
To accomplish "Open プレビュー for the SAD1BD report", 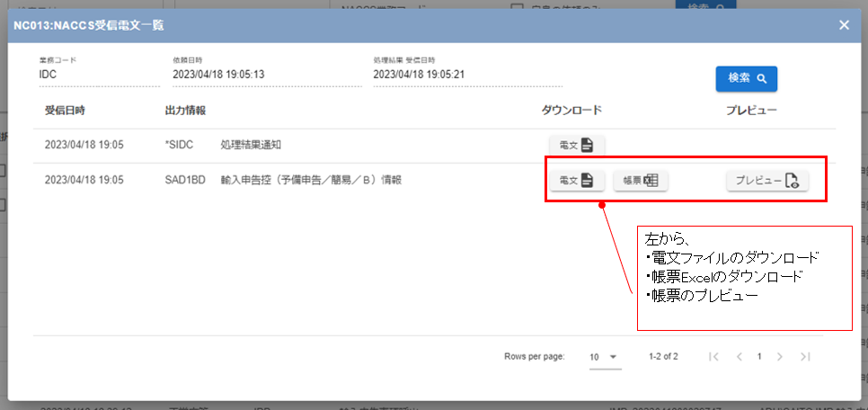I will click(x=766, y=181).
